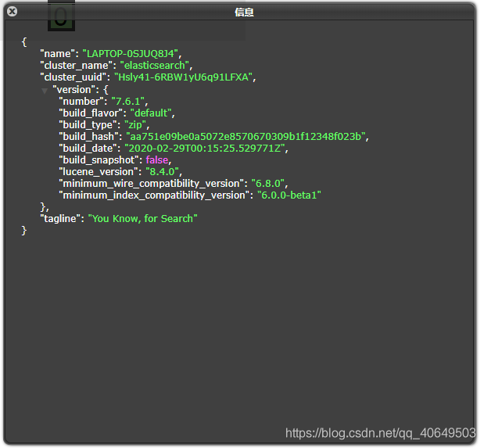The height and width of the screenshot is (448, 484).
Task: Click cluster_uuid value "Hsly41-6RBW1yU6q91LFXA"
Action: tap(183, 77)
